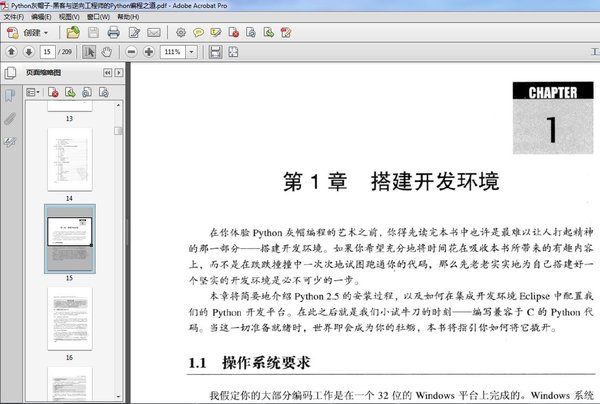
Task: Click the main toolbar Extract pages icon
Action: pyautogui.click(x=269, y=33)
